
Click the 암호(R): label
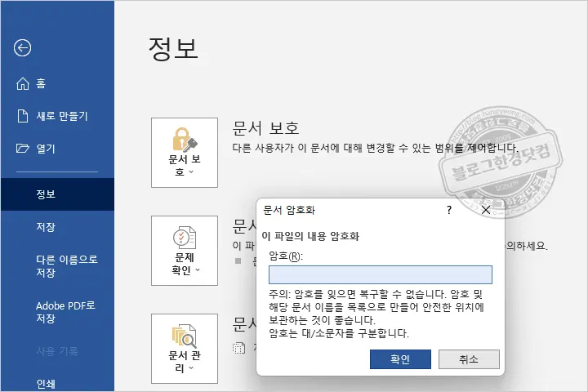pos(286,256)
